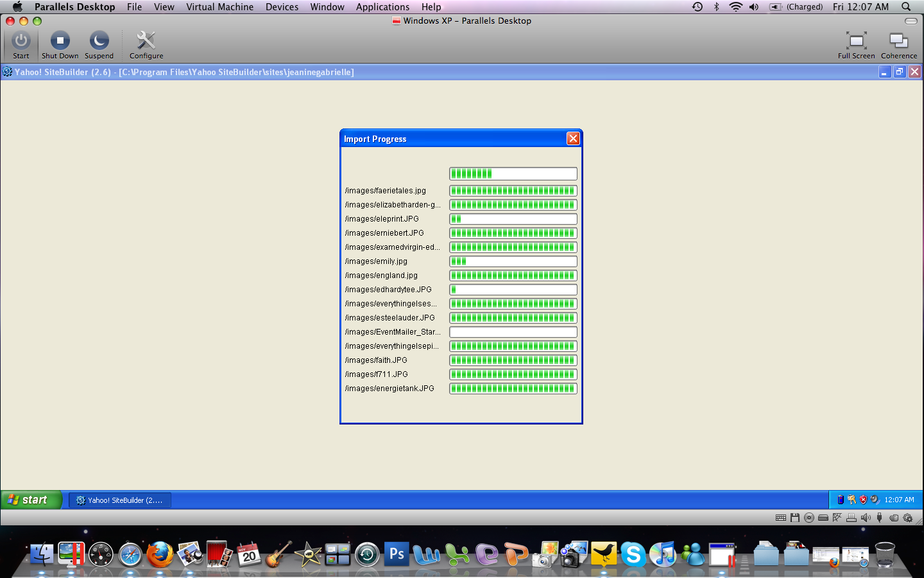
Task: Open Windows security alert tray icon
Action: click(x=863, y=500)
